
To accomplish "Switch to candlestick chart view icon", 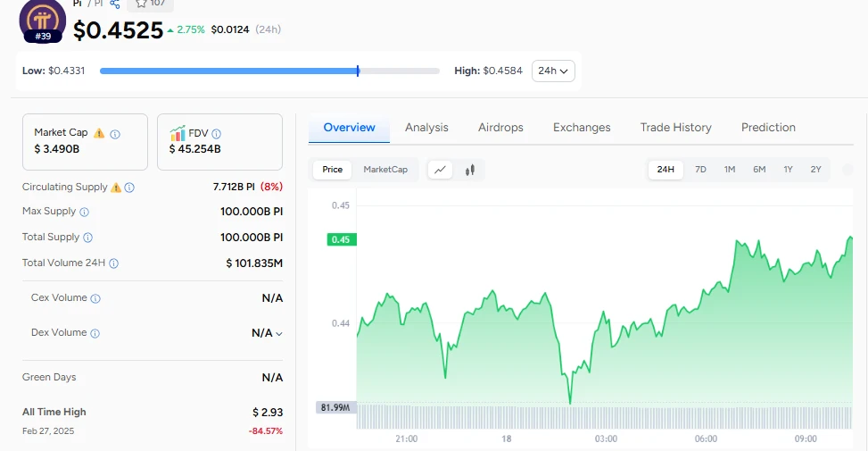I will (470, 170).
